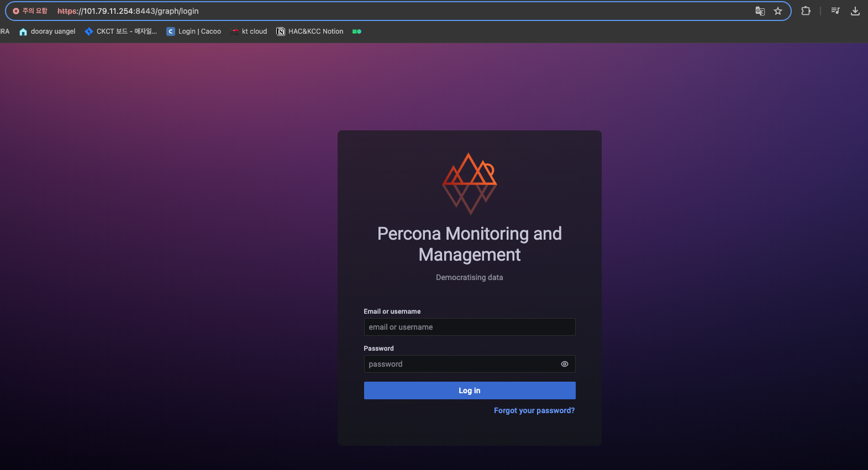
Task: Toggle password visibility eye icon
Action: (565, 364)
